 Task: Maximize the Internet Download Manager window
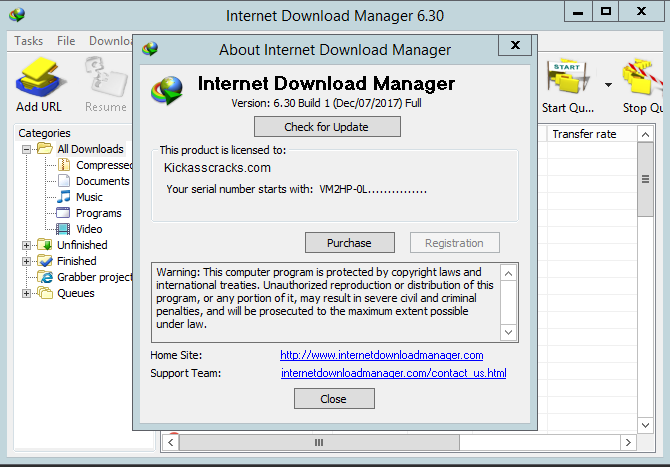tap(606, 11)
